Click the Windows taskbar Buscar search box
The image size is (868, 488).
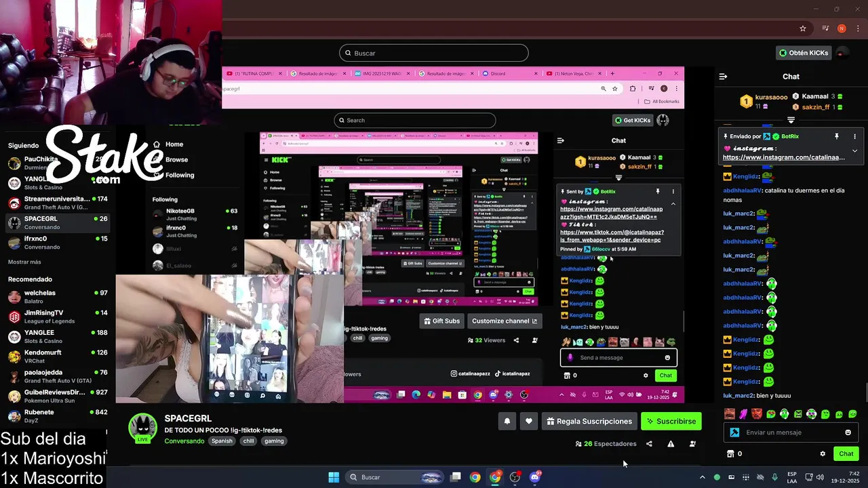point(395,477)
